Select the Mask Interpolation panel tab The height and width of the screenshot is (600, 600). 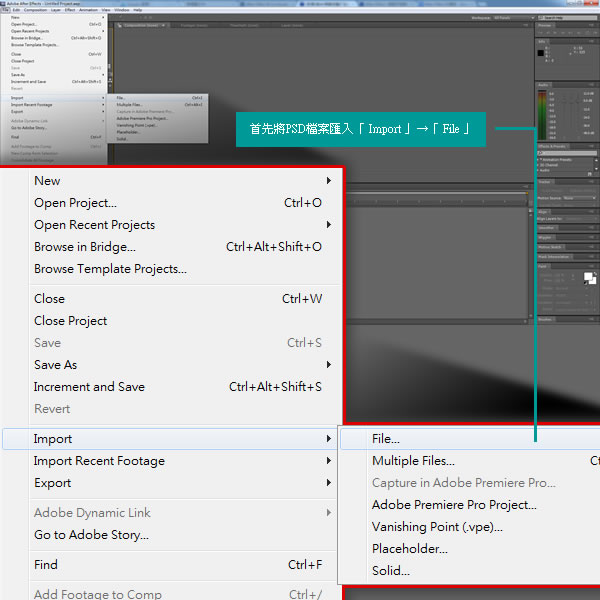click(555, 256)
